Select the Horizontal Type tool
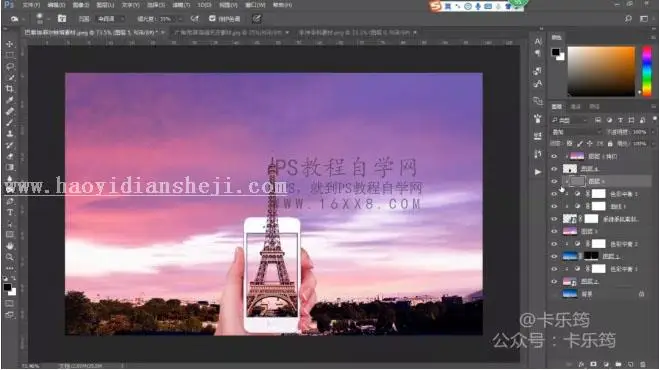 [x=9, y=212]
